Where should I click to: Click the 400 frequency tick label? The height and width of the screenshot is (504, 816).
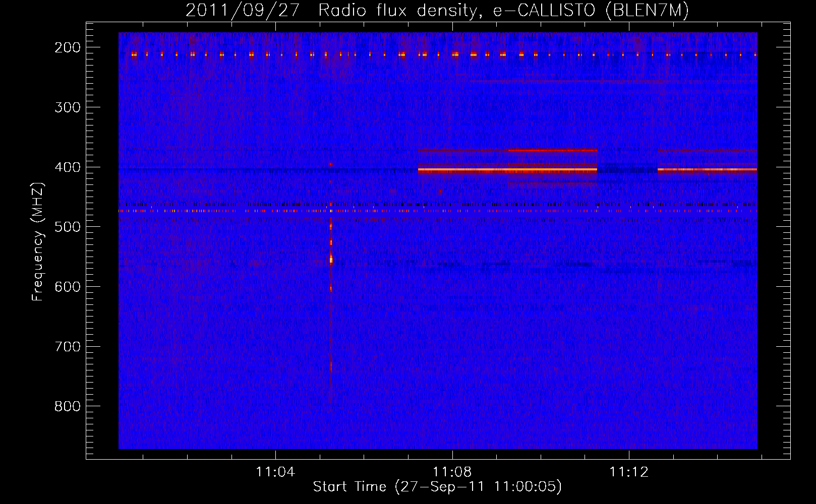[x=68, y=167]
